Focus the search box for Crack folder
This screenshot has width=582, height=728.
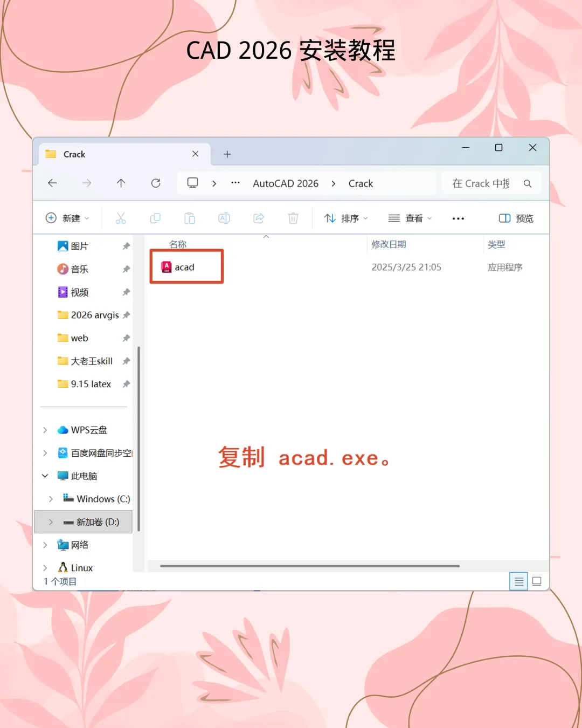[x=491, y=183]
